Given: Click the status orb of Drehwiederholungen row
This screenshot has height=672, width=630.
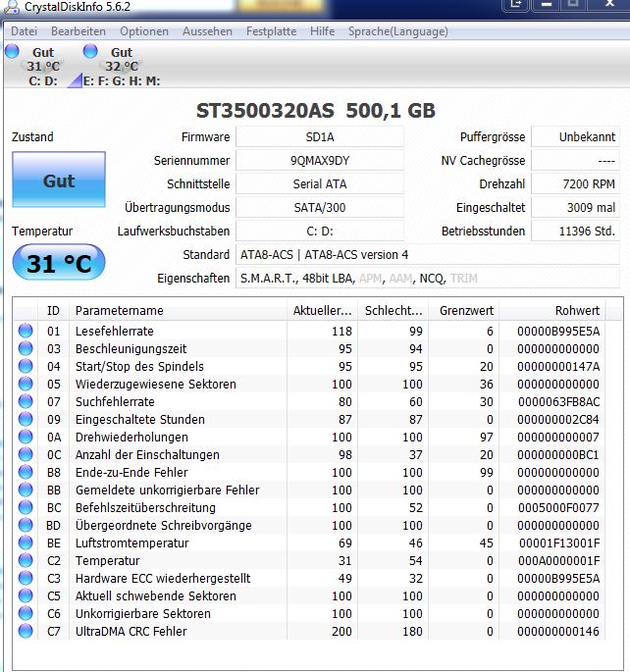Looking at the screenshot, I should pos(26,437).
